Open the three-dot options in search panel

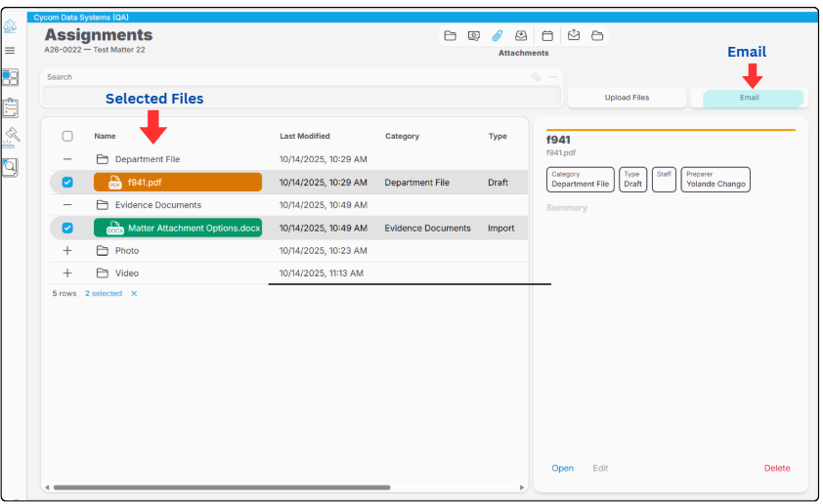553,77
